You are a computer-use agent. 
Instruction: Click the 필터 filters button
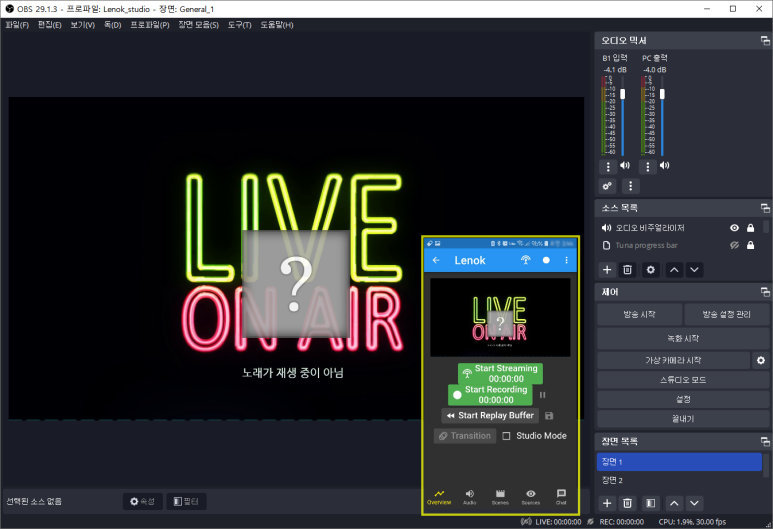(186, 501)
